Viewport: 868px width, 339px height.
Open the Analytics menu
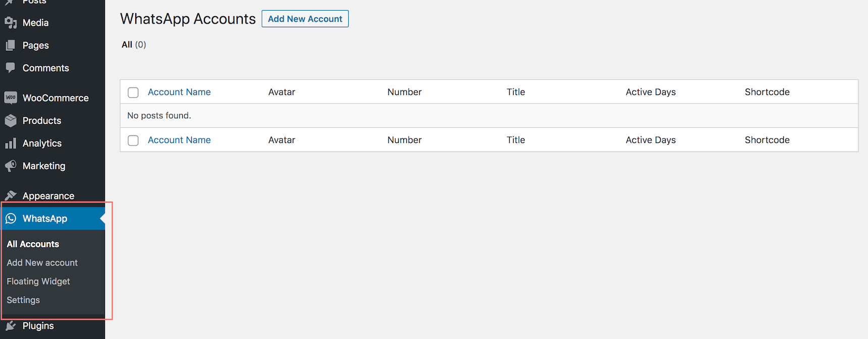tap(52, 143)
